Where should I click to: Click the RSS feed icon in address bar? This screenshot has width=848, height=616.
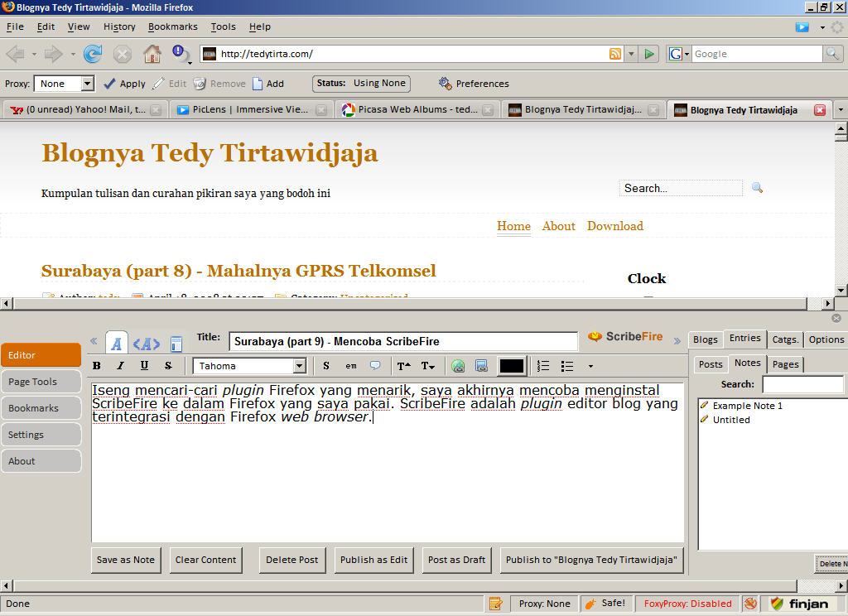pos(615,54)
